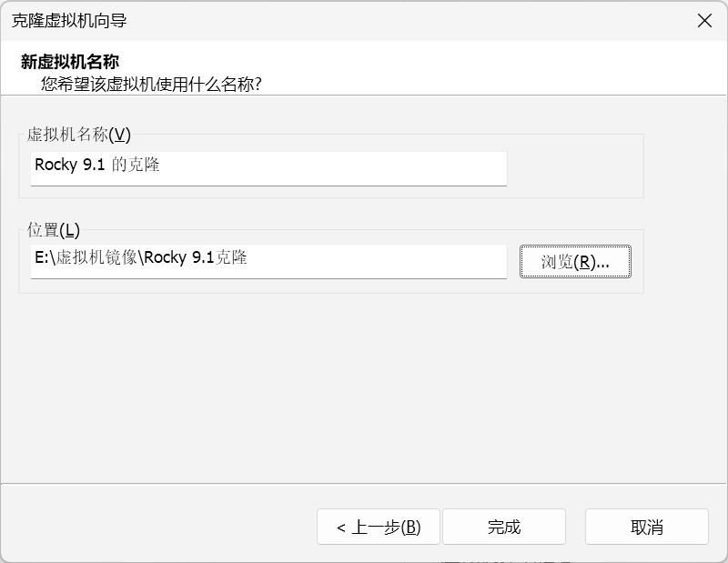Click the 您希望该虚拟机使用什么名称? subtitle text

[152, 85]
